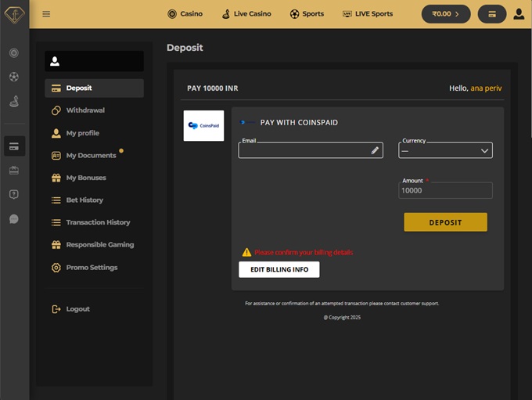The height and width of the screenshot is (400, 532).
Task: Open the Live Casino tab
Action: tap(246, 14)
